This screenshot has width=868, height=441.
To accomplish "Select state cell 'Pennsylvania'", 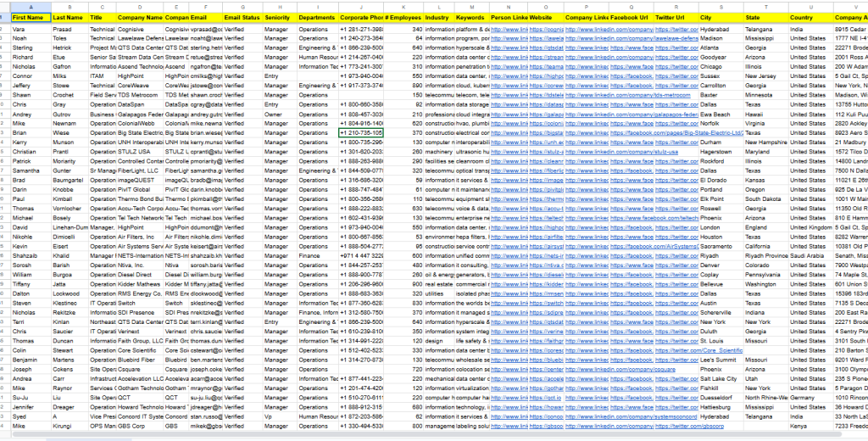I will pos(766,275).
